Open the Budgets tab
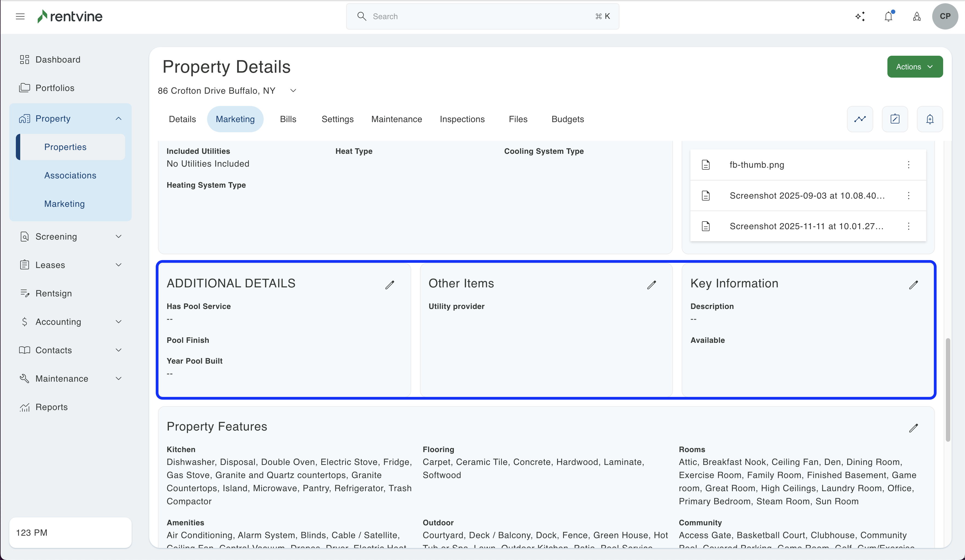 (x=567, y=119)
